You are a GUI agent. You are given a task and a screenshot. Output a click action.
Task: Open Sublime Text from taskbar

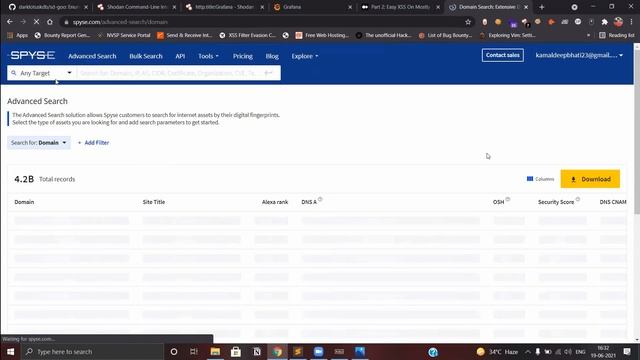[x=298, y=352]
